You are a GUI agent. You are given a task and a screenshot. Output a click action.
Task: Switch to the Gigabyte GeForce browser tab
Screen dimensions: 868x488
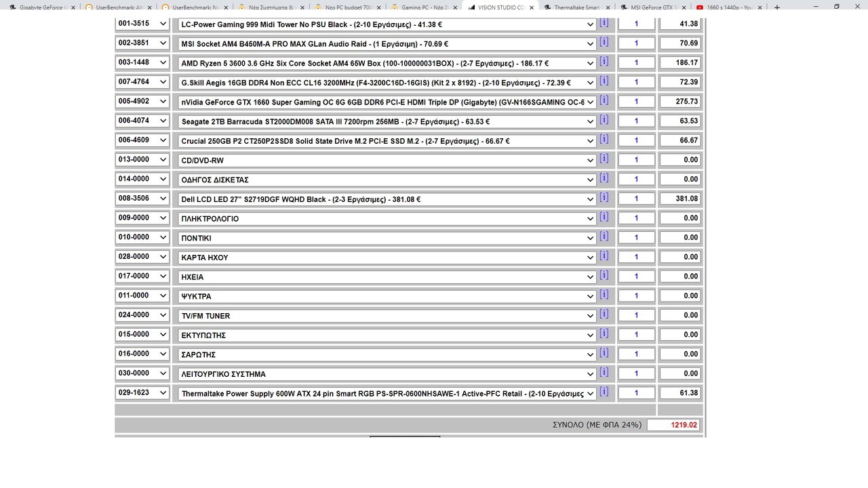41,7
